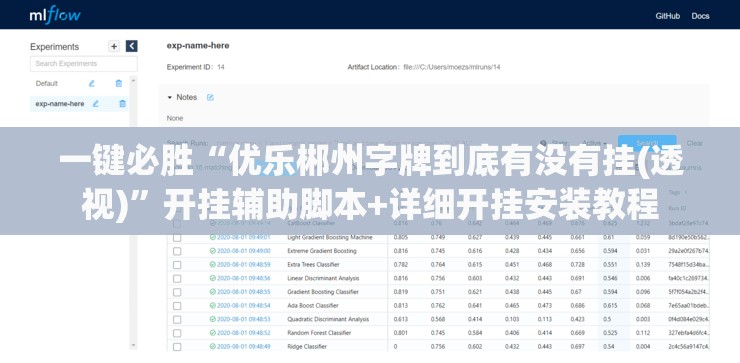Image resolution: width=740 pixels, height=363 pixels.
Task: Click run ID 8d190e50b562 cell
Action: [x=689, y=237]
